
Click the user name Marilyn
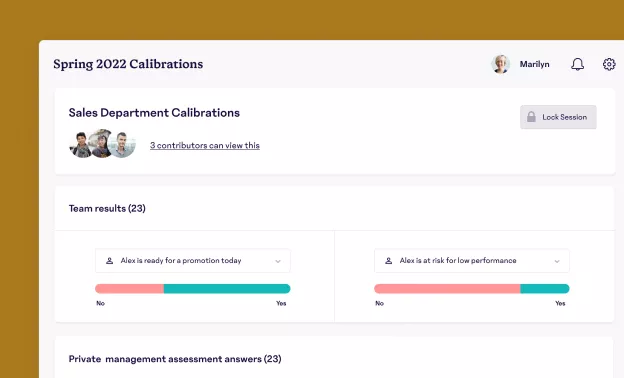[x=534, y=64]
